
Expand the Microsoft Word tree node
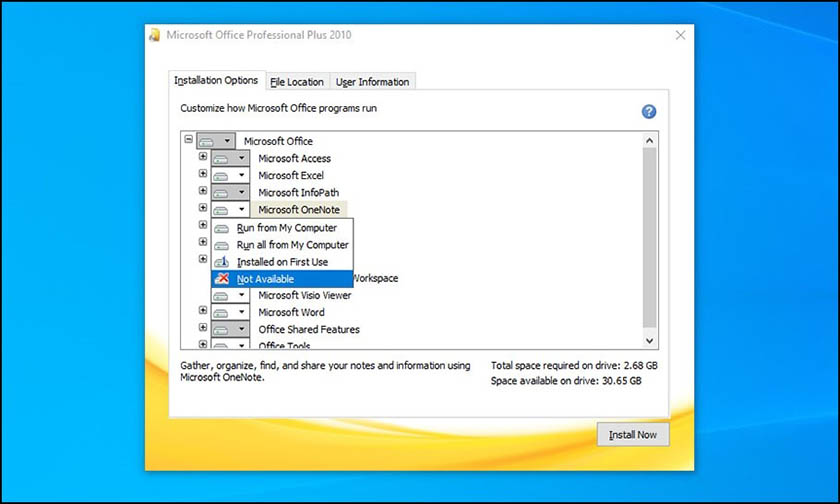pos(203,311)
